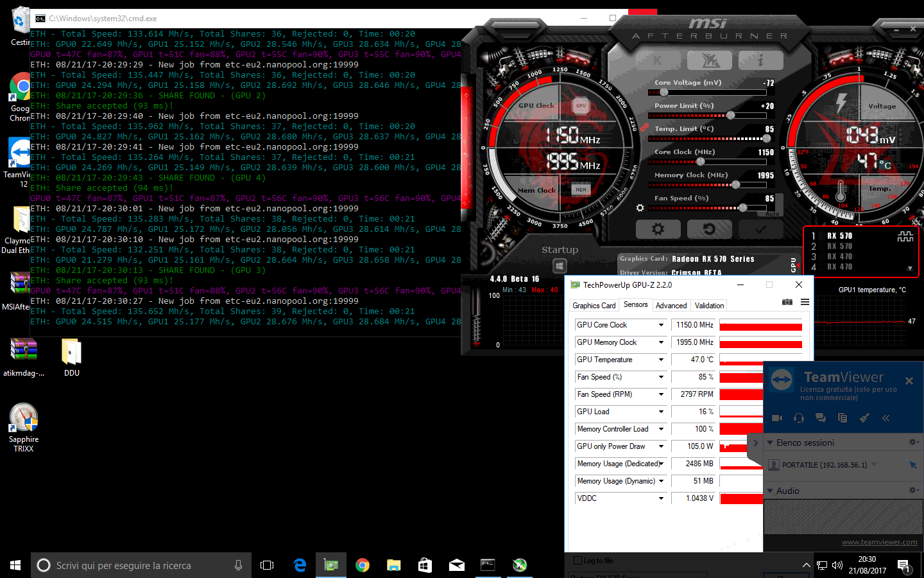The width and height of the screenshot is (924, 578).
Task: Expand PORTATILE session dropdown arrow
Action: 874,464
